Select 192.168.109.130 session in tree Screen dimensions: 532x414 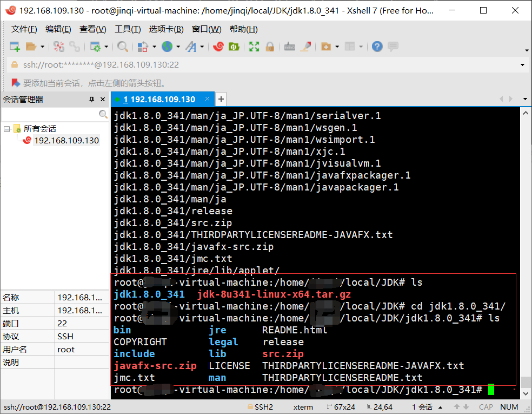[66, 141]
